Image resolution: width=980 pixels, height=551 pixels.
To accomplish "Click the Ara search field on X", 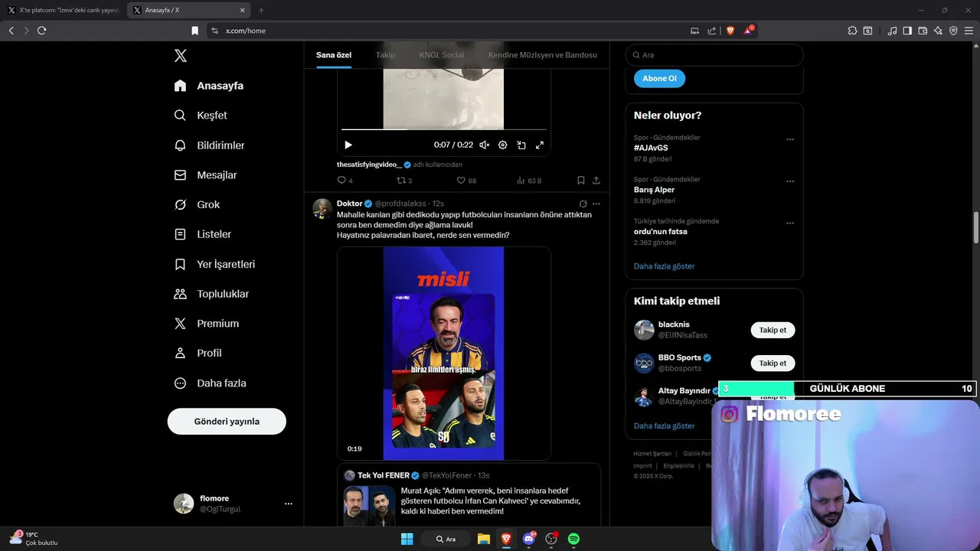I will [714, 55].
